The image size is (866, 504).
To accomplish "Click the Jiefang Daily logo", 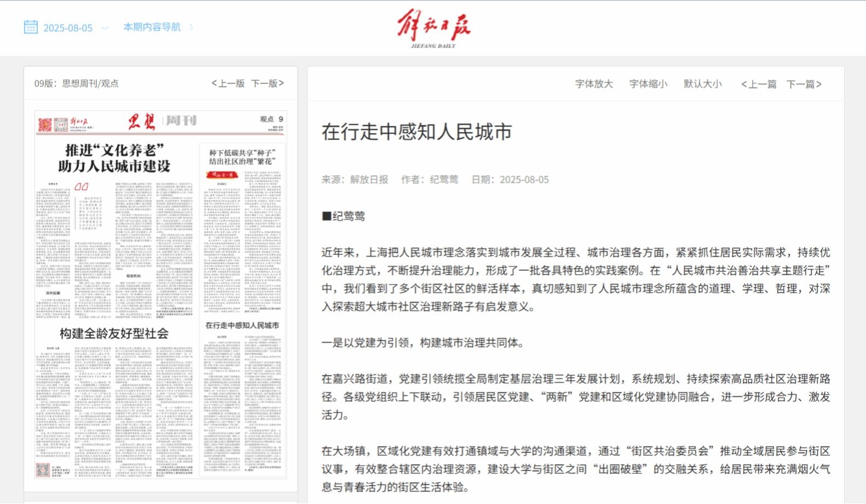I will point(434,30).
